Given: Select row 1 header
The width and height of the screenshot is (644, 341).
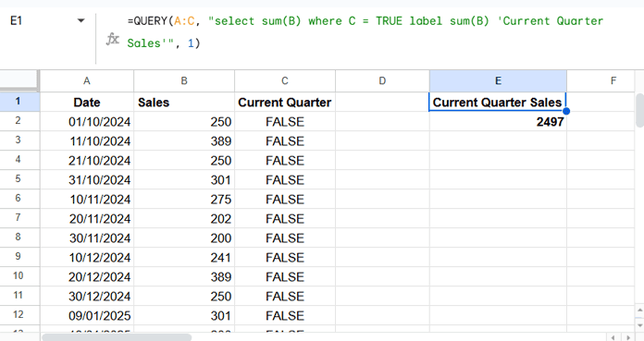Looking at the screenshot, I should (19, 102).
